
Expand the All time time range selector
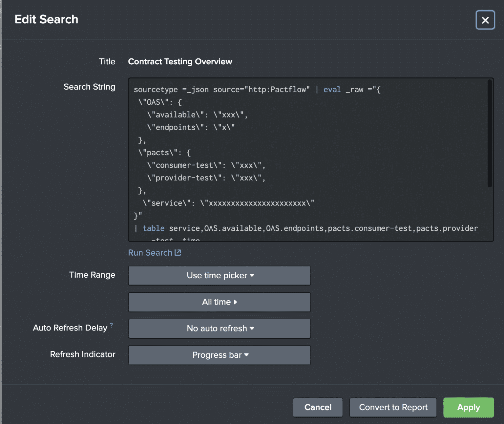(x=219, y=302)
